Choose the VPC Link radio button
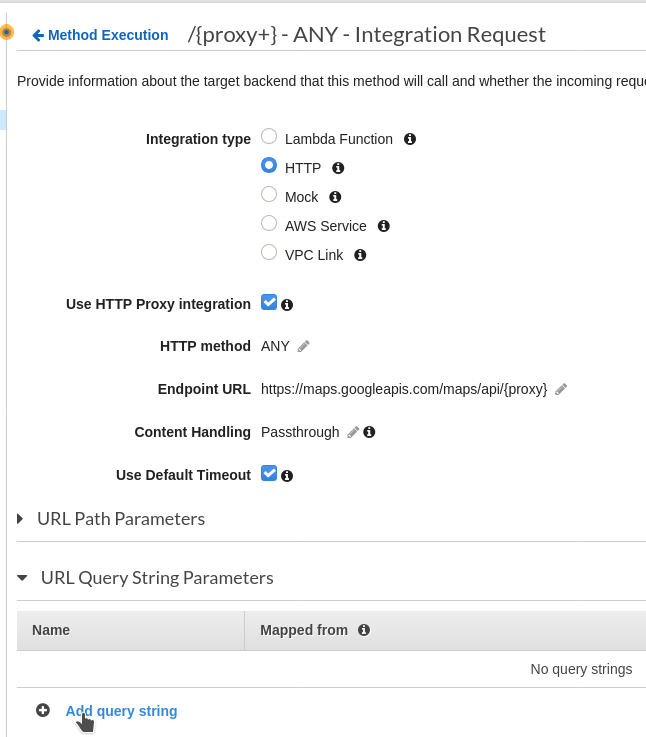 [x=269, y=252]
